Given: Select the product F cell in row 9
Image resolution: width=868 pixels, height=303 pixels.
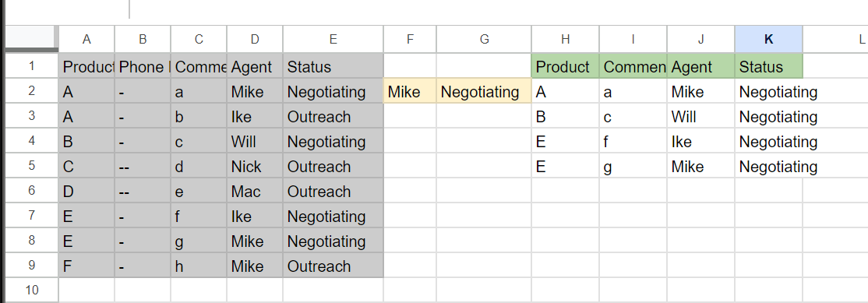Looking at the screenshot, I should click(x=86, y=266).
